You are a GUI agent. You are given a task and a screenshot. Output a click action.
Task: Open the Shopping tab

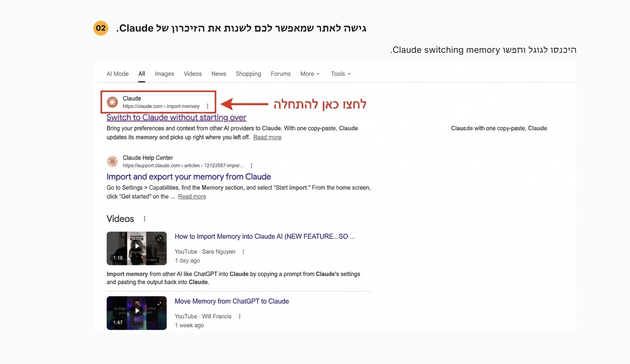pos(248,74)
